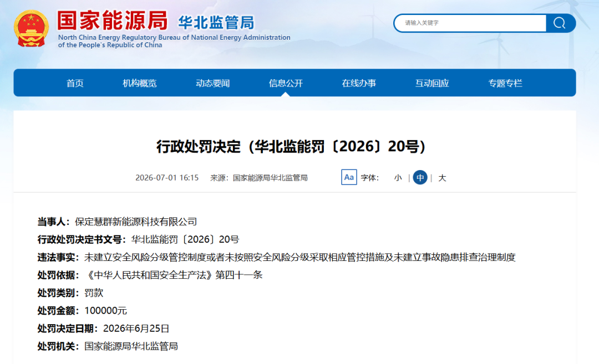Focus the keyword search input field

pyautogui.click(x=471, y=23)
